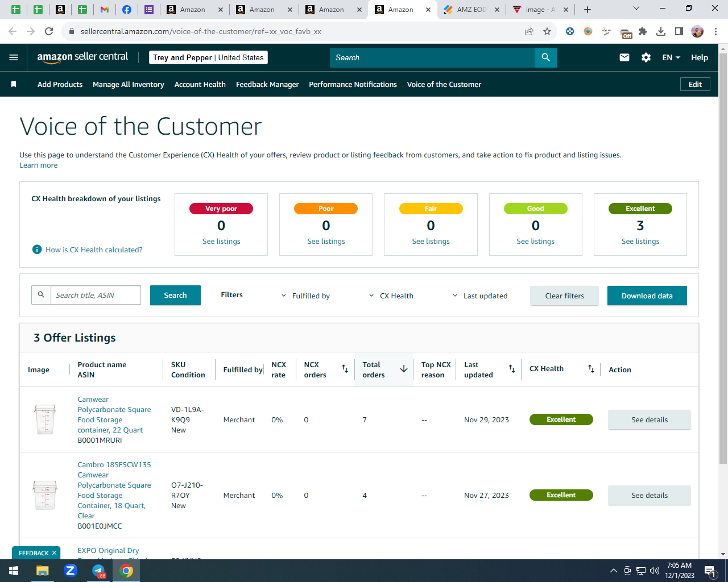Expand the Last updated filter

click(x=479, y=296)
